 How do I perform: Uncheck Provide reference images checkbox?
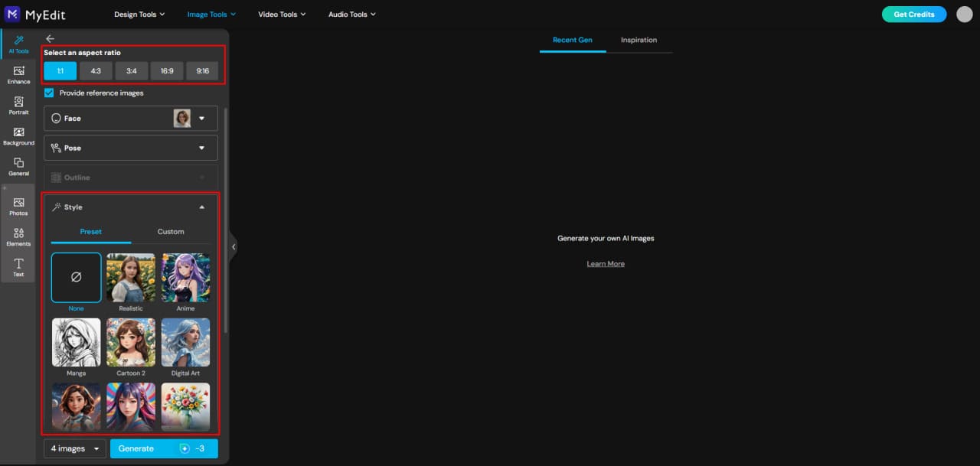(49, 93)
